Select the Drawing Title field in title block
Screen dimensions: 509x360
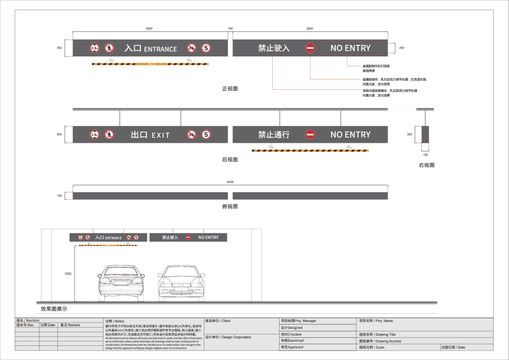[x=425, y=334]
